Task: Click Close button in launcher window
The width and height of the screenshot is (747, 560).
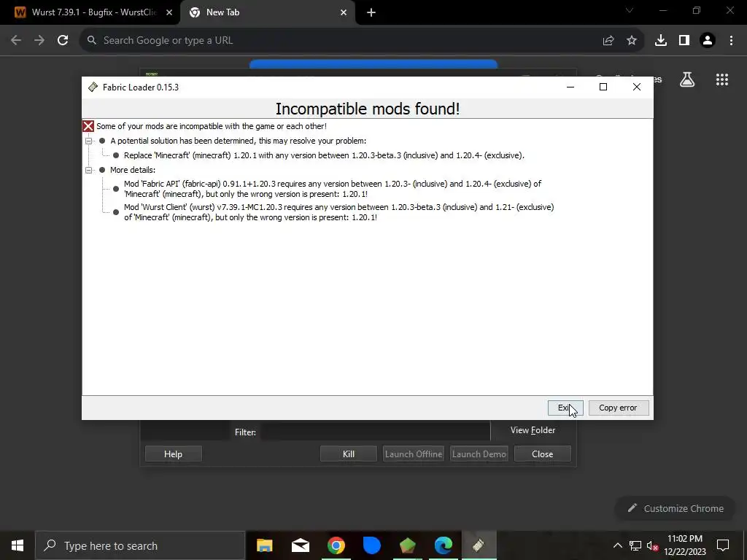Action: [543, 454]
